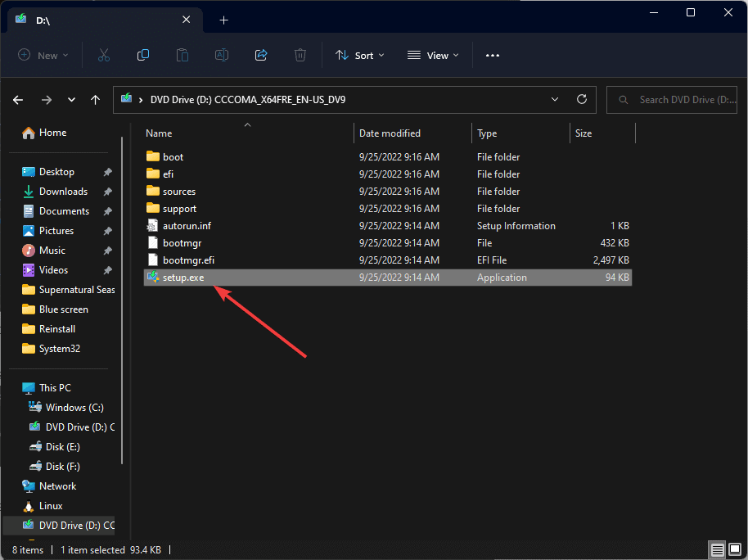Open Windows (C:) drive
The width and height of the screenshot is (748, 560).
[65, 407]
